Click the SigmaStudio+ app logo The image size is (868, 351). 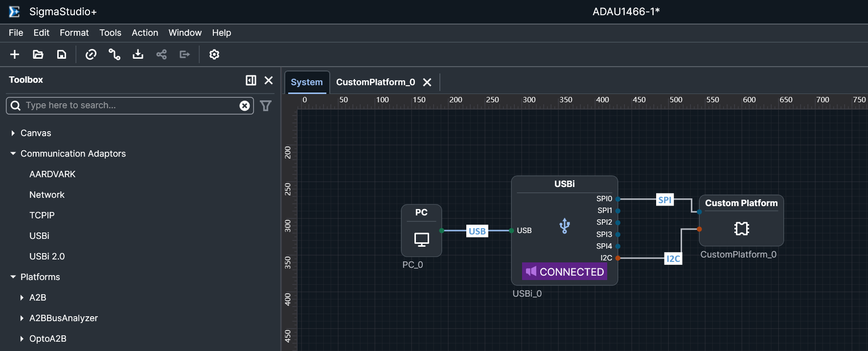coord(15,12)
